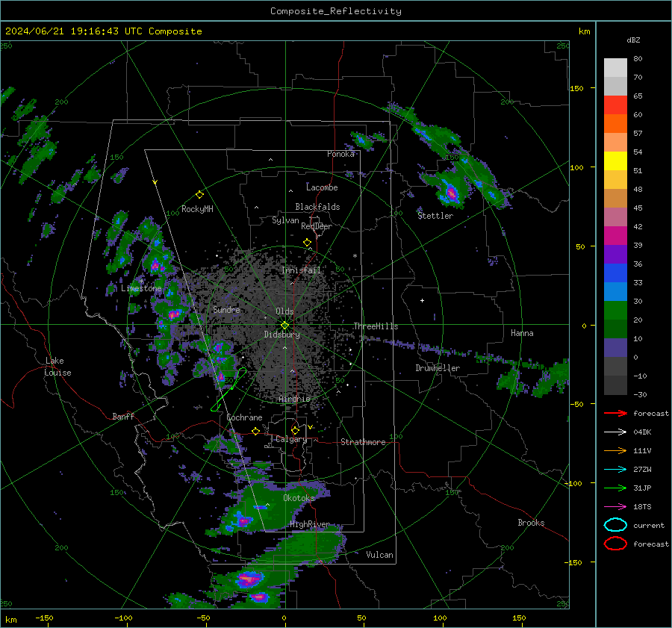This screenshot has width=672, height=628.
Task: Click the Drumheller city label
Action: coord(438,368)
